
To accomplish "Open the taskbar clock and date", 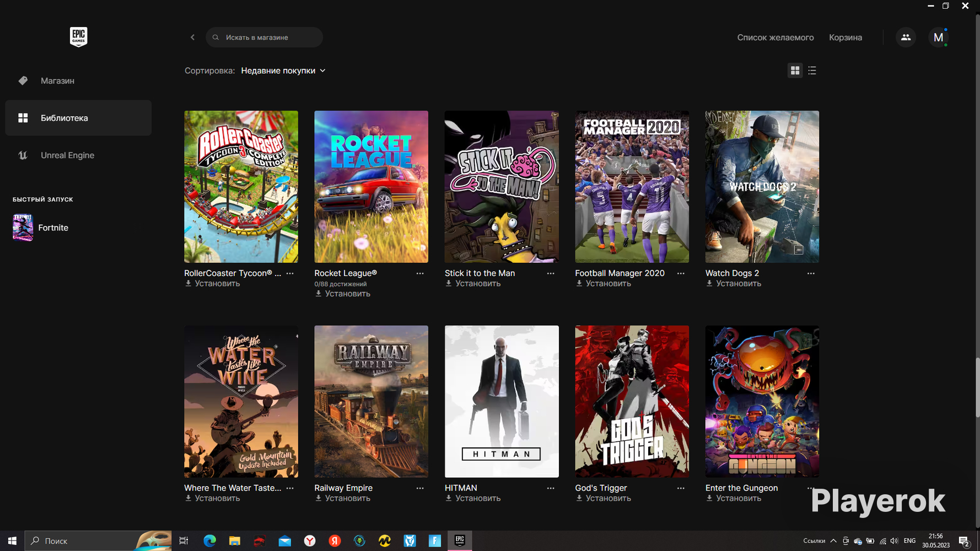I will point(936,541).
